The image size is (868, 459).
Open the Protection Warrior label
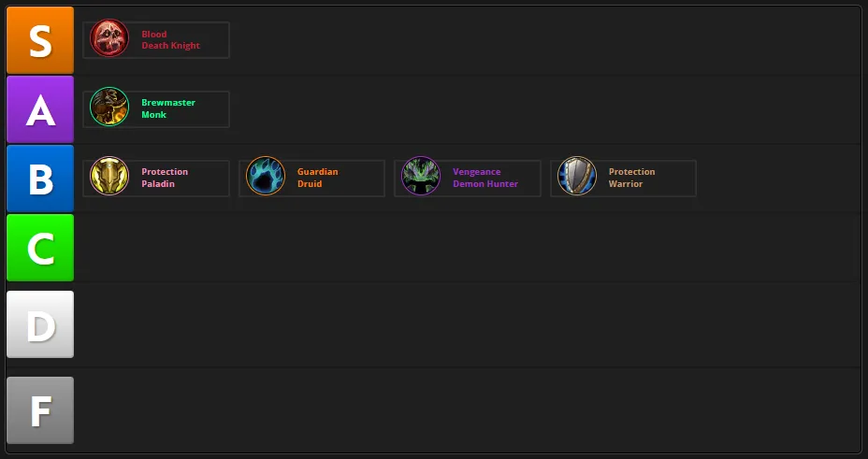pos(631,178)
